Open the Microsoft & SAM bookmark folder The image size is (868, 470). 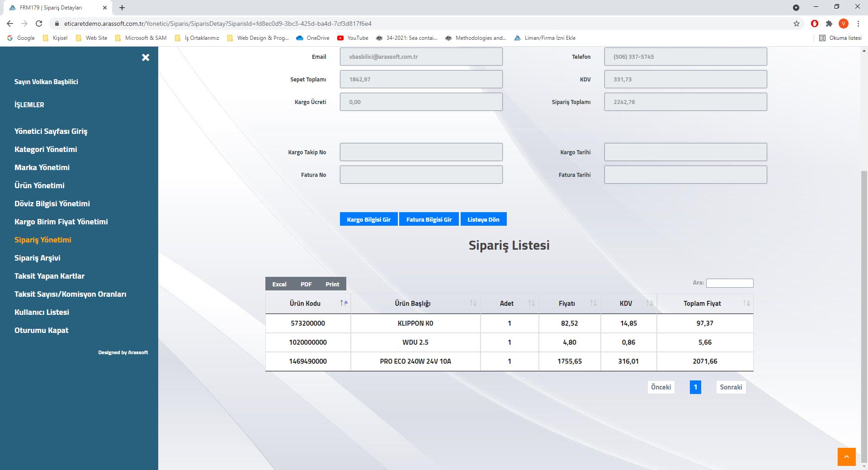pyautogui.click(x=141, y=38)
